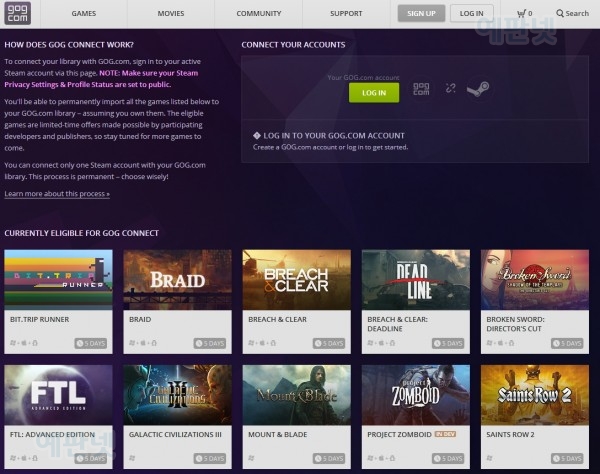Image resolution: width=600 pixels, height=474 pixels.
Task: Click the 5 DAYS timer on FTL card
Action: [91, 458]
